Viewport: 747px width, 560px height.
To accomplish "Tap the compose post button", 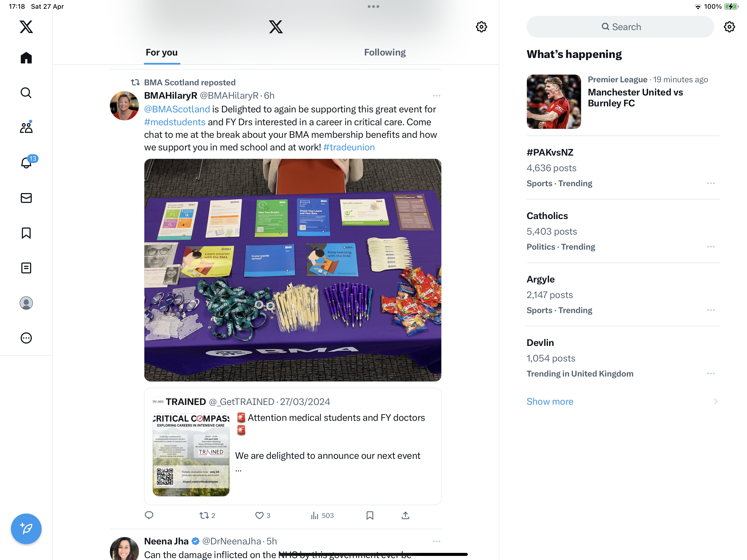I will [26, 529].
